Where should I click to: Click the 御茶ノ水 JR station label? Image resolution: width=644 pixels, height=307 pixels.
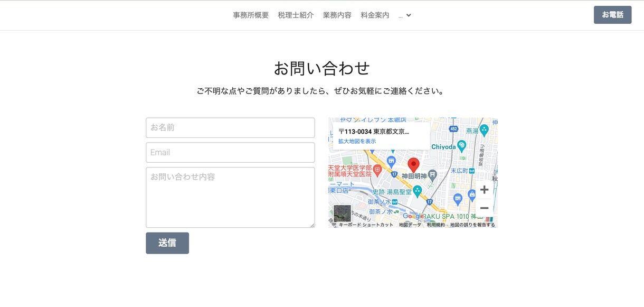pos(384,211)
